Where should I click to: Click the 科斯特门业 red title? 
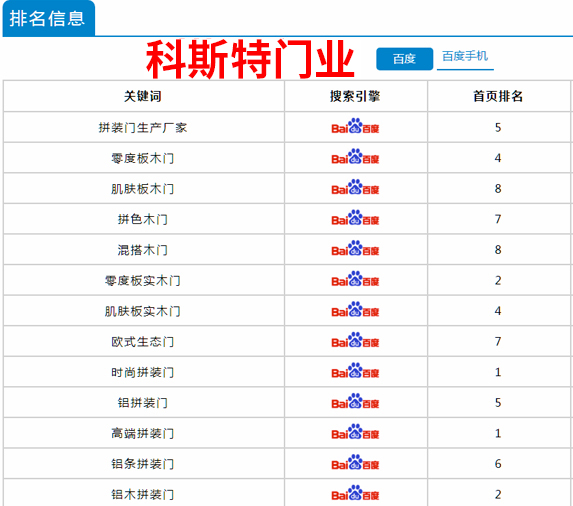pos(250,59)
